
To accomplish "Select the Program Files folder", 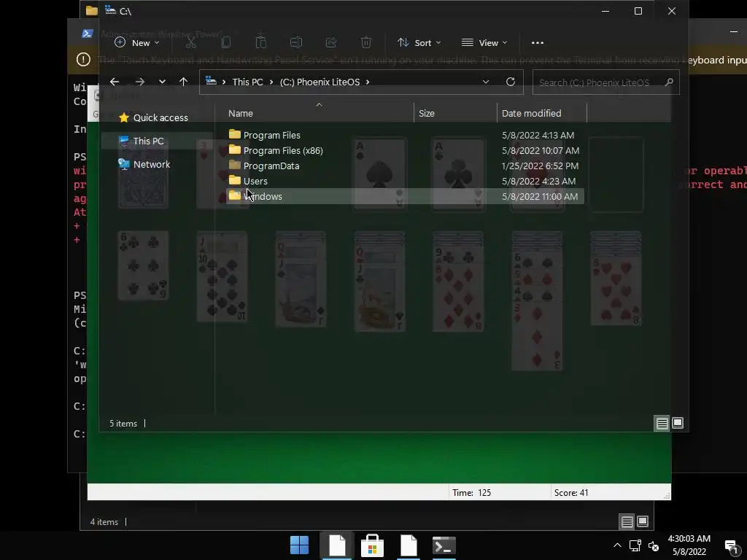I will 271,135.
